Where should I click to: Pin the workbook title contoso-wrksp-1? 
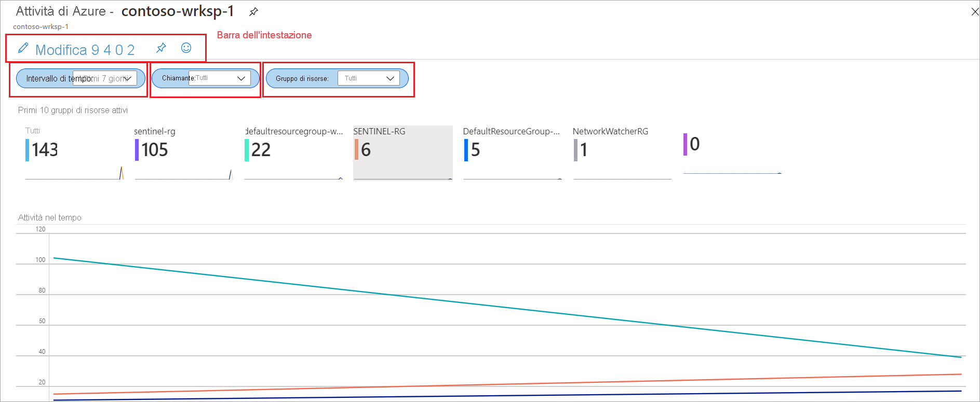tap(253, 11)
